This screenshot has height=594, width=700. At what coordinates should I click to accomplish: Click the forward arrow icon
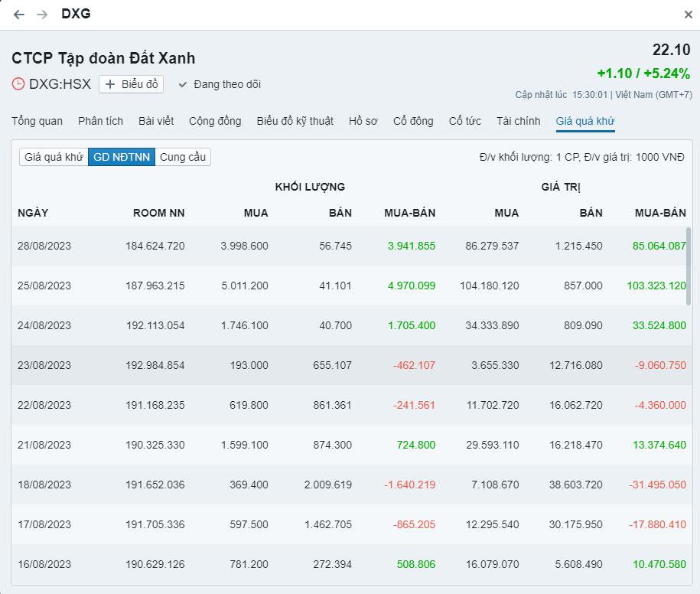click(x=42, y=15)
